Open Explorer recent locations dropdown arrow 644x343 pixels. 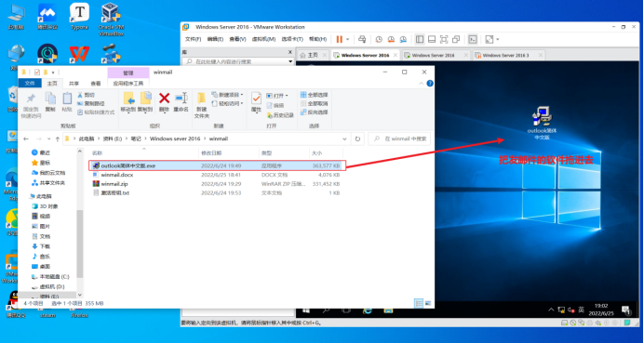tap(48, 139)
